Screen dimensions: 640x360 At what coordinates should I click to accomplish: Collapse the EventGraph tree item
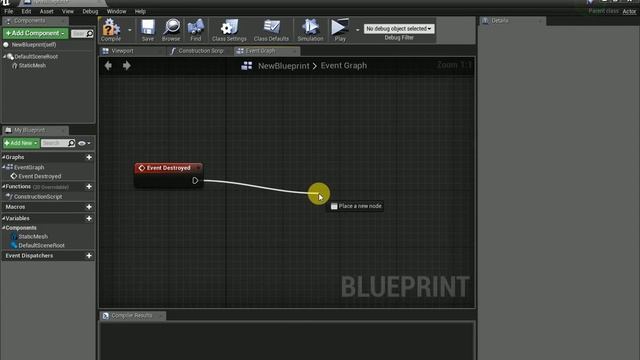pyautogui.click(x=4, y=167)
